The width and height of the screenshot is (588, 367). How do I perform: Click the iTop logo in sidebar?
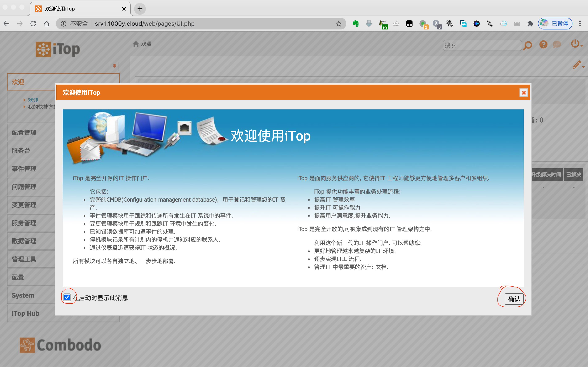(x=58, y=49)
